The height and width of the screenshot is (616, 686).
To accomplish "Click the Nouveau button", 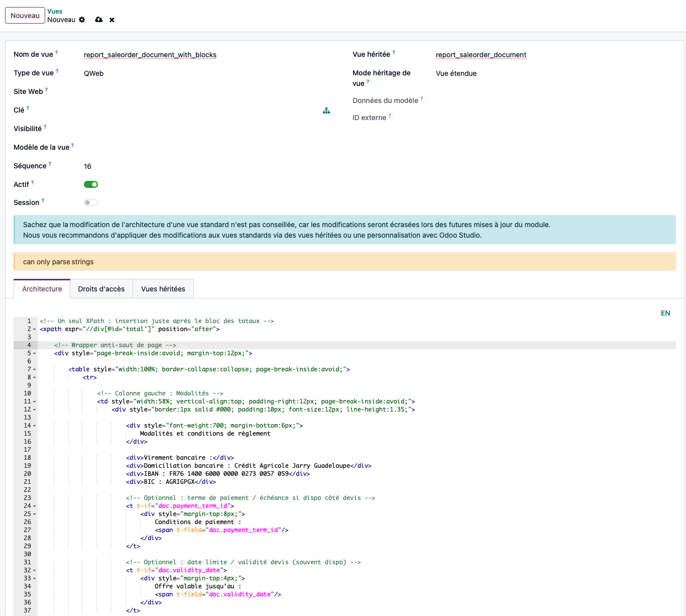I will click(x=25, y=16).
